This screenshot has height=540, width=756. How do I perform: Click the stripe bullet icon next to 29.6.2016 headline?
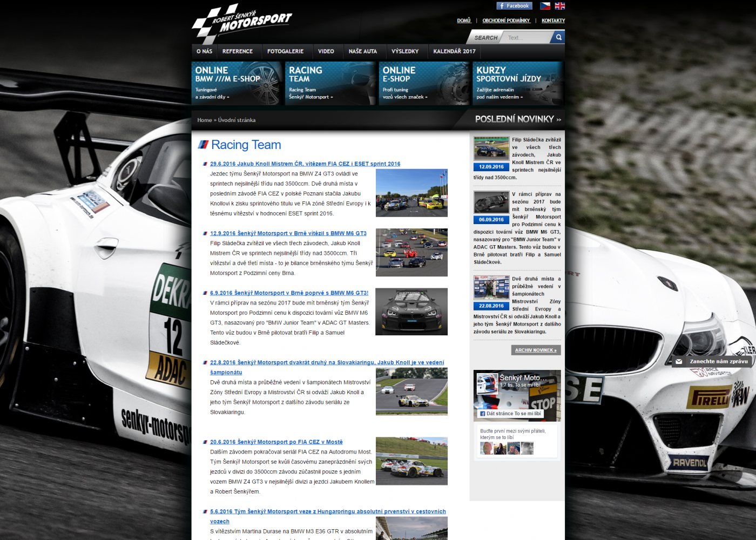click(205, 164)
